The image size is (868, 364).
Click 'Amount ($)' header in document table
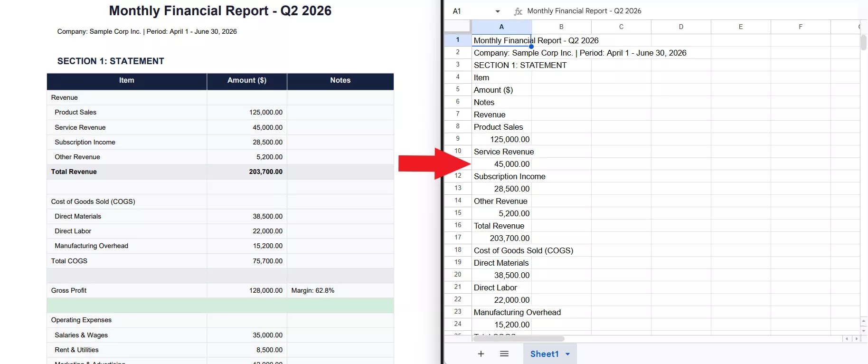tap(247, 80)
